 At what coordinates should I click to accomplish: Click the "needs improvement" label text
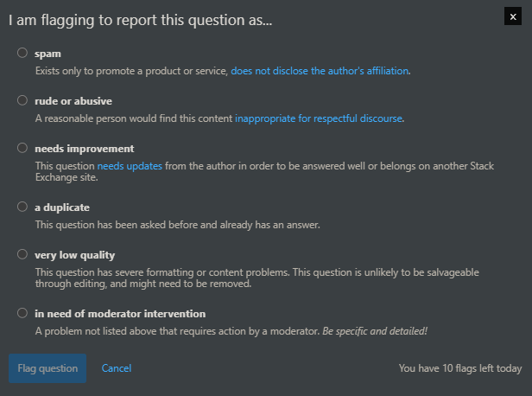pos(85,149)
